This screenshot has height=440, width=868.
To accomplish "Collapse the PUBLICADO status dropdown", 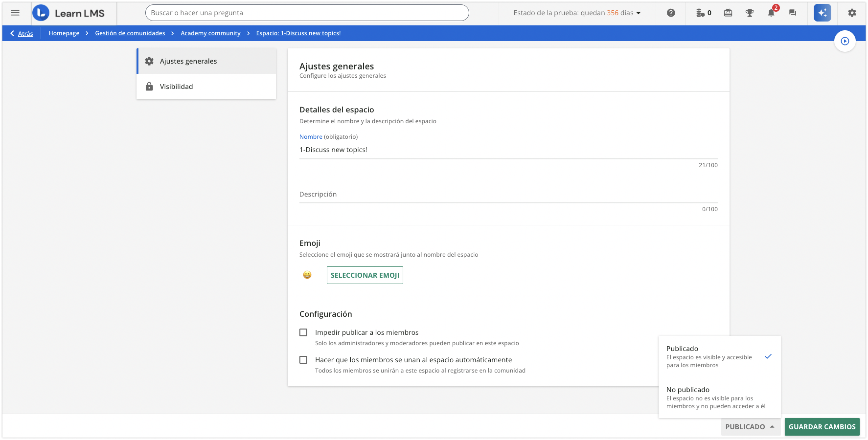I will 750,427.
